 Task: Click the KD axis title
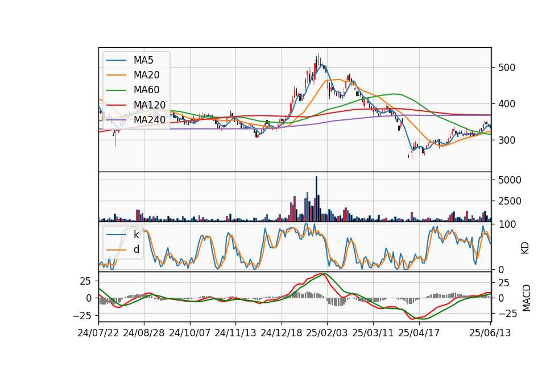coord(525,248)
